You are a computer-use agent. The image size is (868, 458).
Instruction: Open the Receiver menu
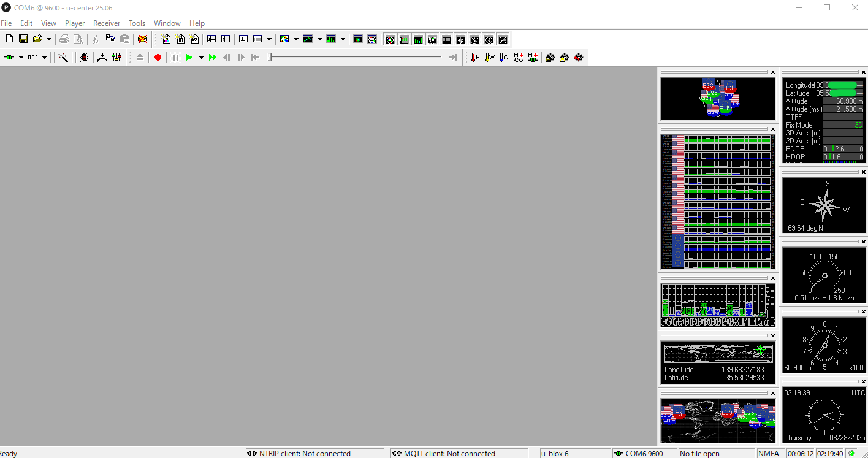(107, 23)
